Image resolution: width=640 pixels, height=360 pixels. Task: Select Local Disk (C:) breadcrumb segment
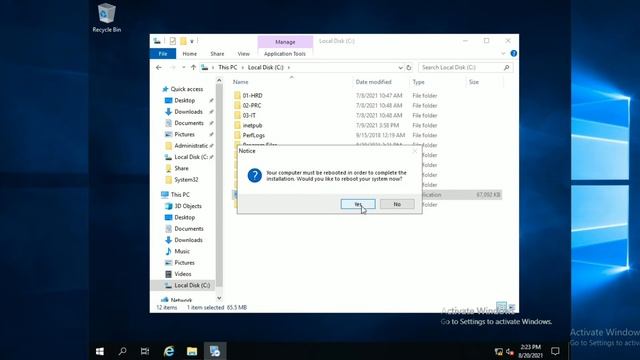pos(265,67)
